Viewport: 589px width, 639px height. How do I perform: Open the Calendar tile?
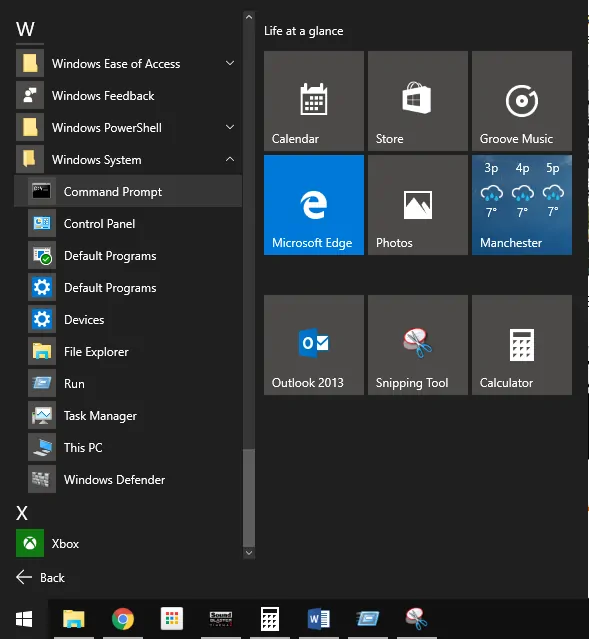[314, 101]
